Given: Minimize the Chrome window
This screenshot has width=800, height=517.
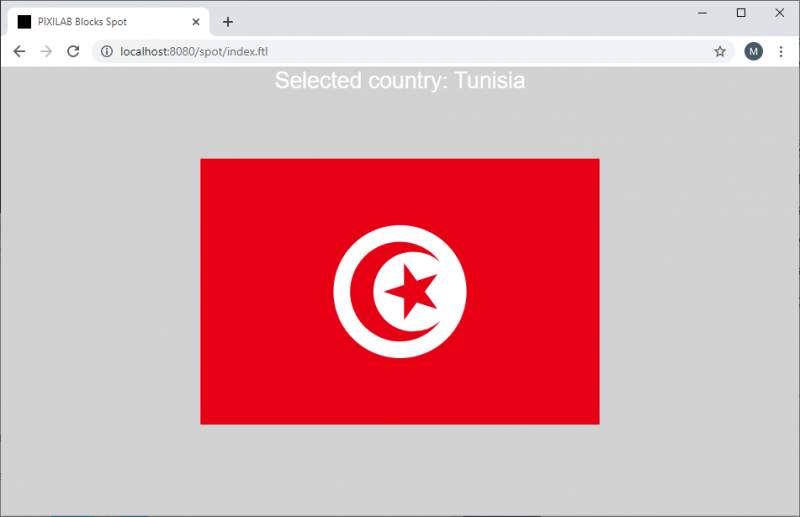Looking at the screenshot, I should pyautogui.click(x=703, y=13).
